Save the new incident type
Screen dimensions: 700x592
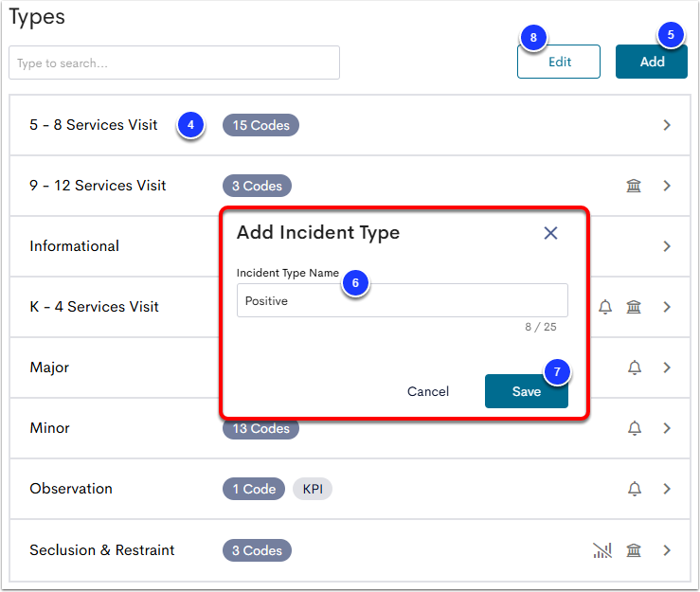tap(527, 391)
